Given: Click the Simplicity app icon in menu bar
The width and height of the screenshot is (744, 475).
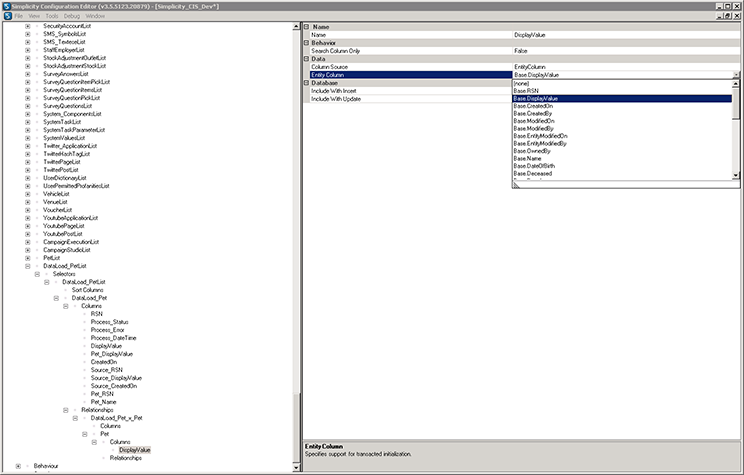Looking at the screenshot, I should 7,16.
